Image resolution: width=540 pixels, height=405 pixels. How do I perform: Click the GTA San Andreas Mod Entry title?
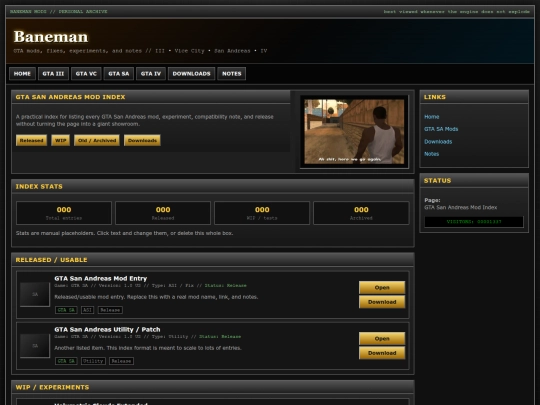(x=101, y=278)
